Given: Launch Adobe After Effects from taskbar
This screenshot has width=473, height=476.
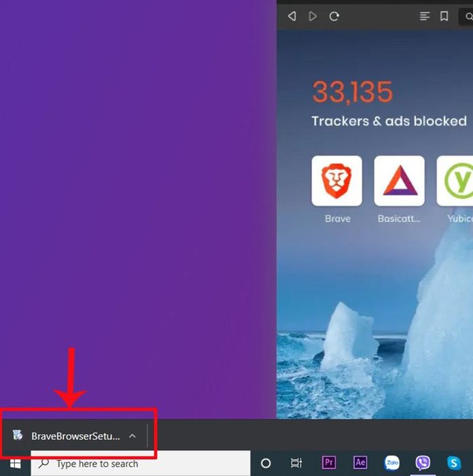Looking at the screenshot, I should pos(360,462).
